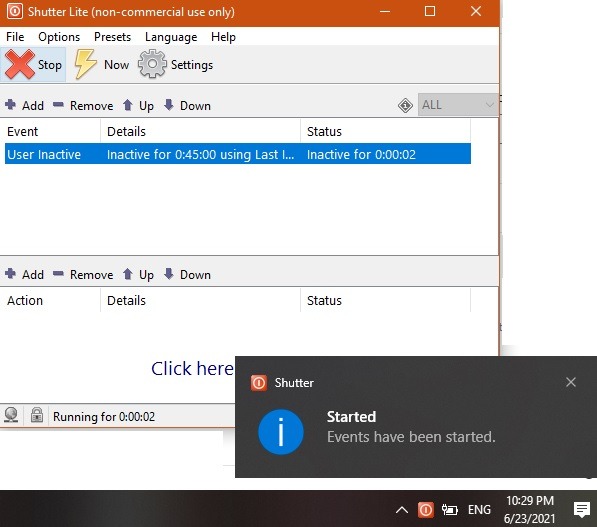Click the blue info icon in notification

(x=281, y=432)
